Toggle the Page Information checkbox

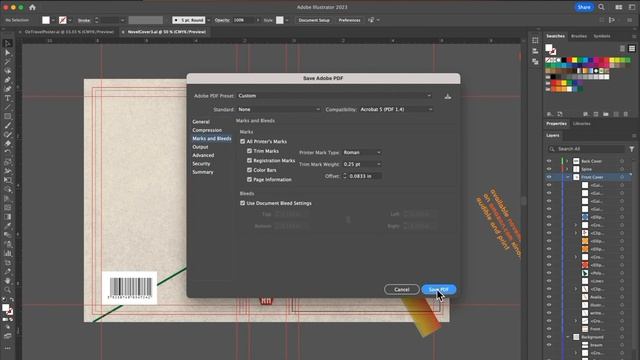click(x=249, y=179)
